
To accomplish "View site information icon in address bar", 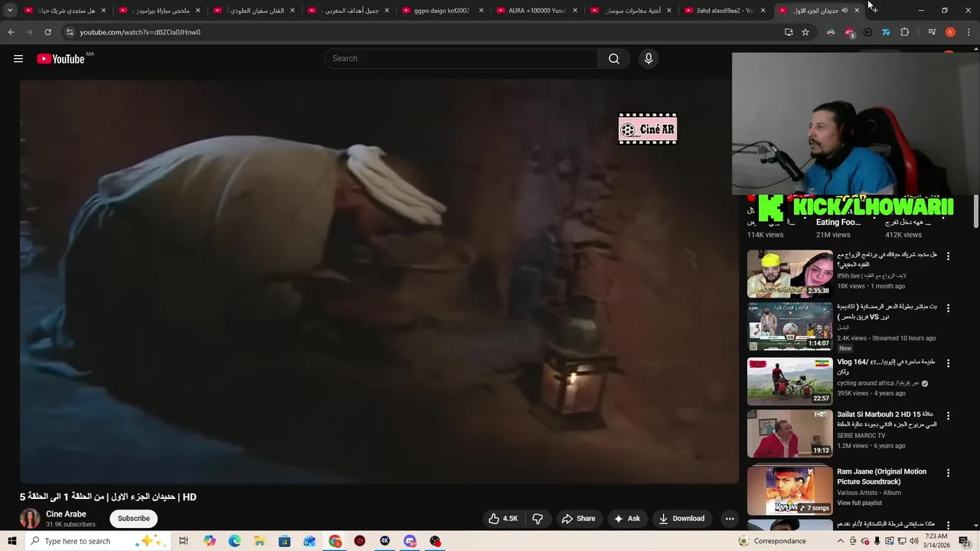I will 69,32.
